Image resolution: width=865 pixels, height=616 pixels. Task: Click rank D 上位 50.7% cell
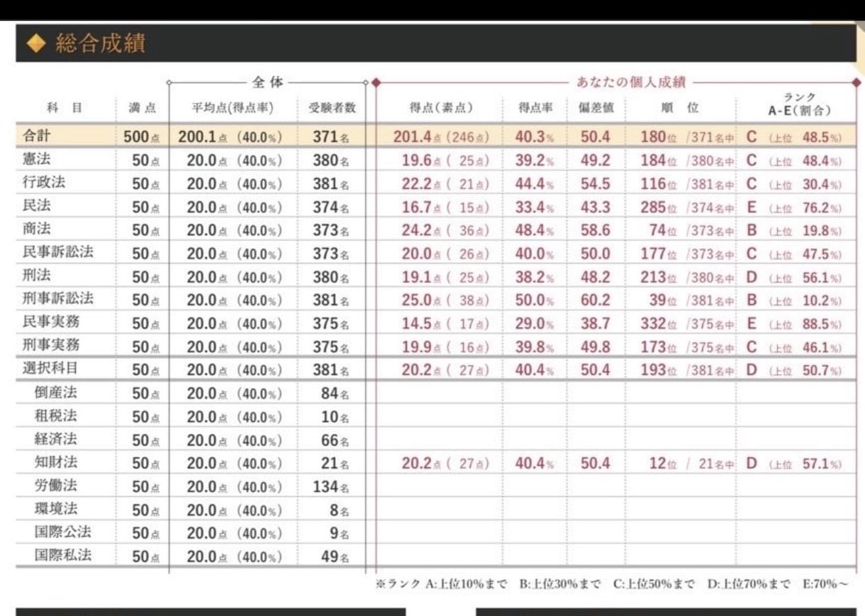tap(794, 370)
